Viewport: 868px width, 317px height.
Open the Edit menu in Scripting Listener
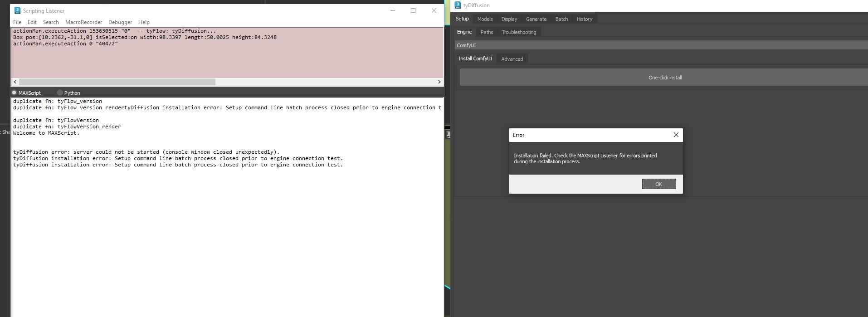(x=32, y=22)
